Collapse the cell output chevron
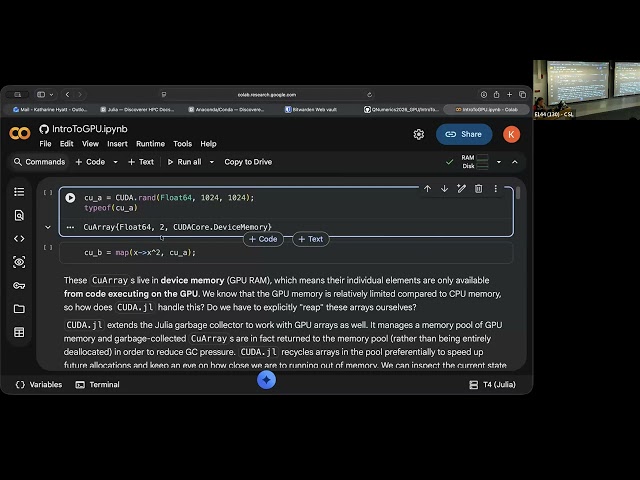Viewport: 640px width, 480px height. (x=48, y=227)
